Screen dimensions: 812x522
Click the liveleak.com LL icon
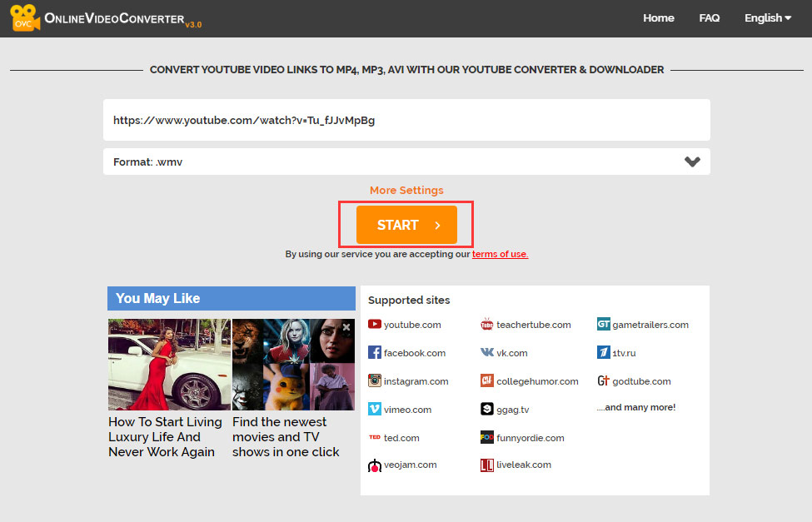tap(487, 465)
